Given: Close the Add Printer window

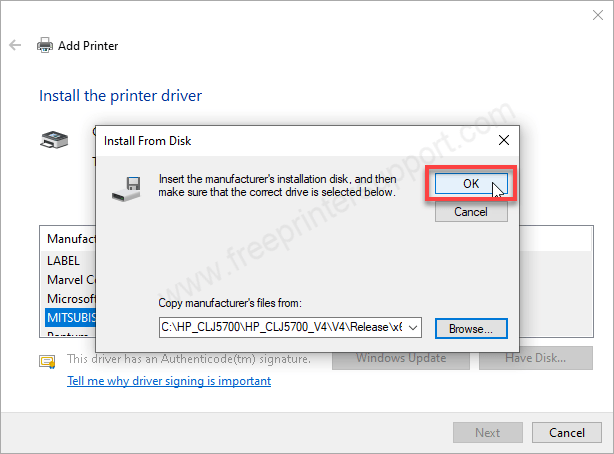Looking at the screenshot, I should pyautogui.click(x=590, y=14).
